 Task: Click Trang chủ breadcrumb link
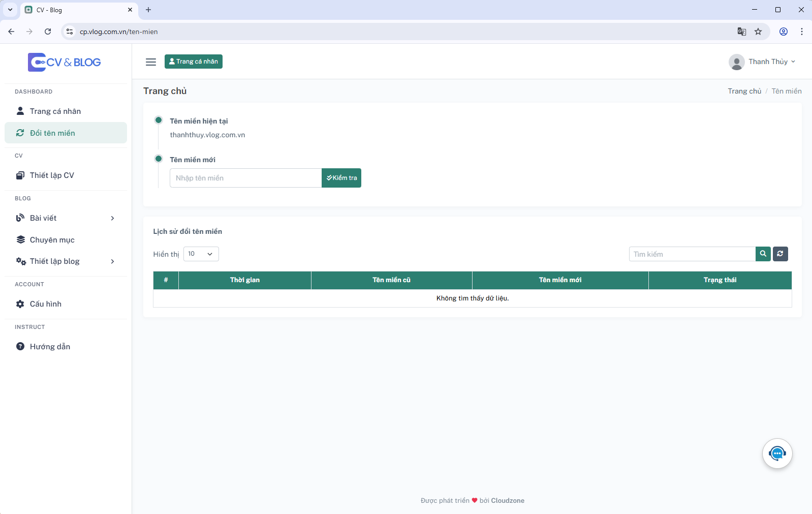[x=744, y=91]
